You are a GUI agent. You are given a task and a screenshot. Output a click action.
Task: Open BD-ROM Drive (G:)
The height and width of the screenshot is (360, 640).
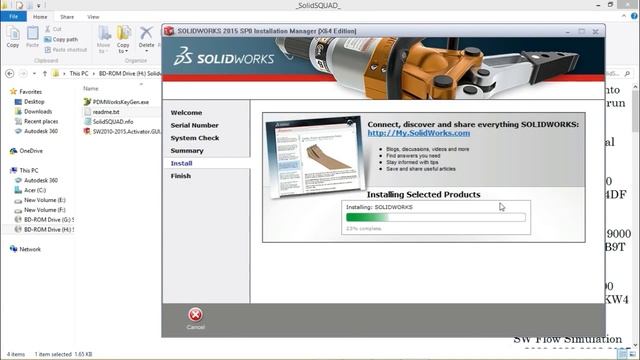pyautogui.click(x=44, y=220)
